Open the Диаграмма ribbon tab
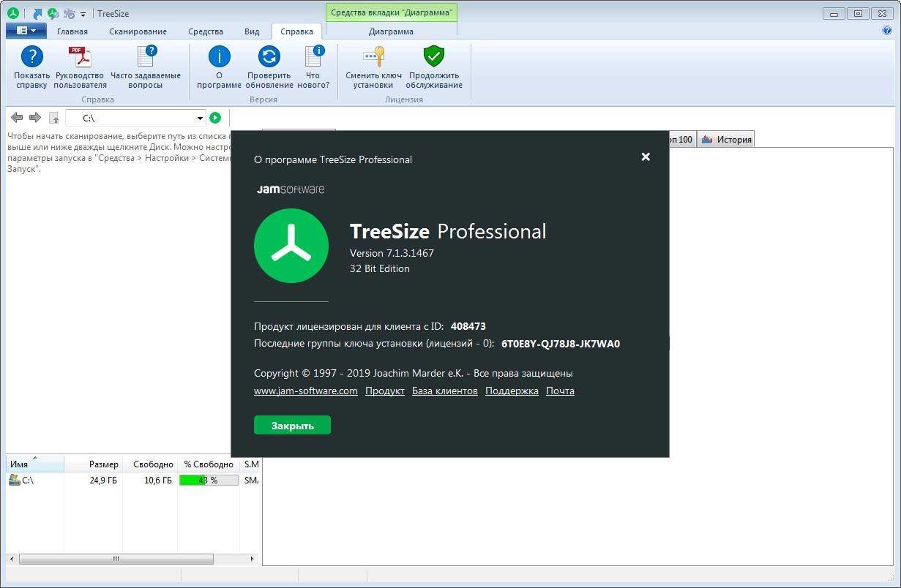Image resolution: width=901 pixels, height=588 pixels. 391,31
